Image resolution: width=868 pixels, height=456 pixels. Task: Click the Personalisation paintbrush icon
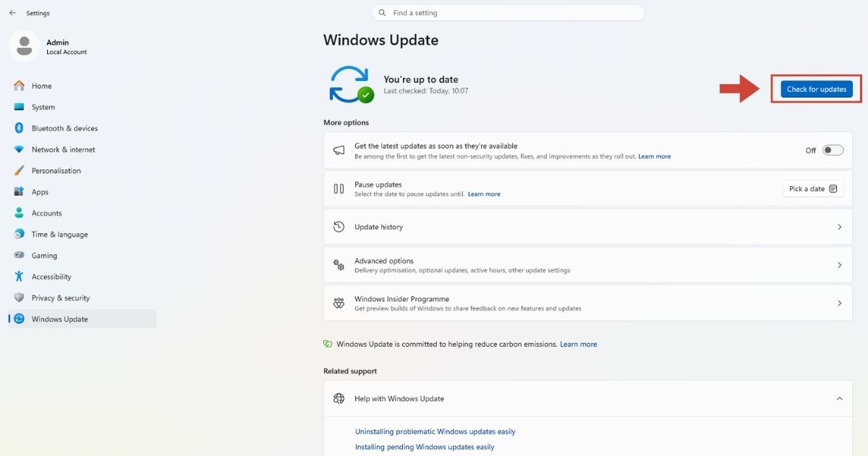pyautogui.click(x=19, y=171)
